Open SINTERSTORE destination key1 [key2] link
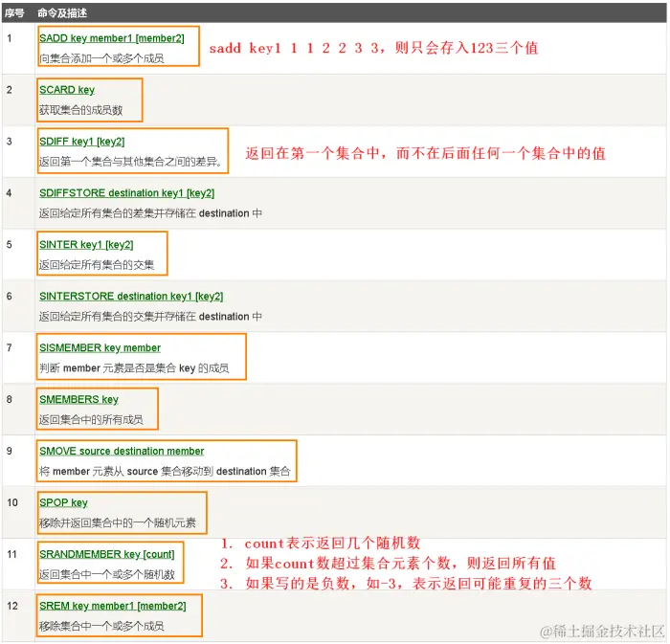The width and height of the screenshot is (670, 644). [131, 297]
